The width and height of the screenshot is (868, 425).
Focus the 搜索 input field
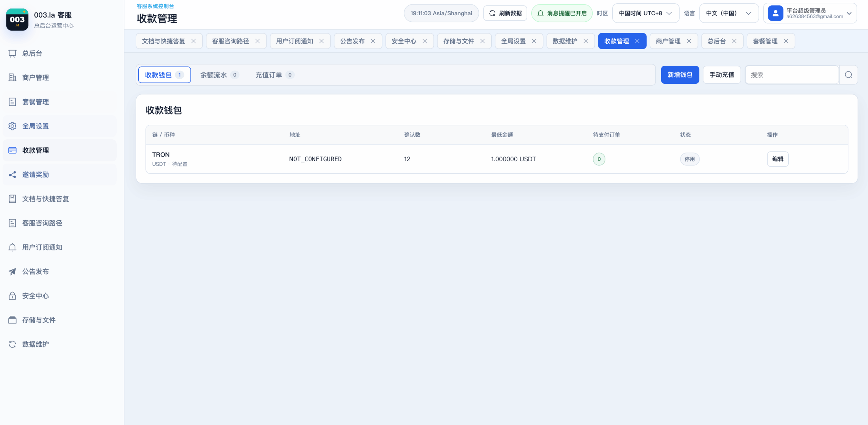point(792,75)
